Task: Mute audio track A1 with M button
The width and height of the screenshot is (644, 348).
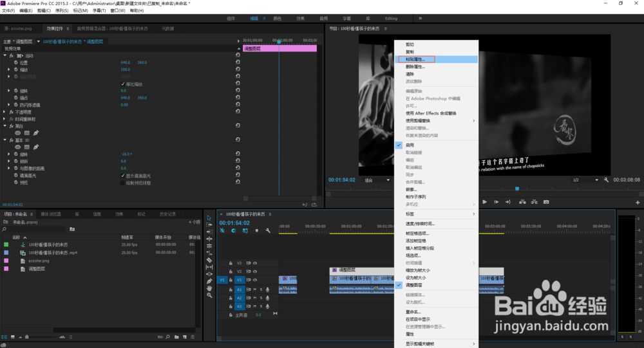Action: click(254, 289)
